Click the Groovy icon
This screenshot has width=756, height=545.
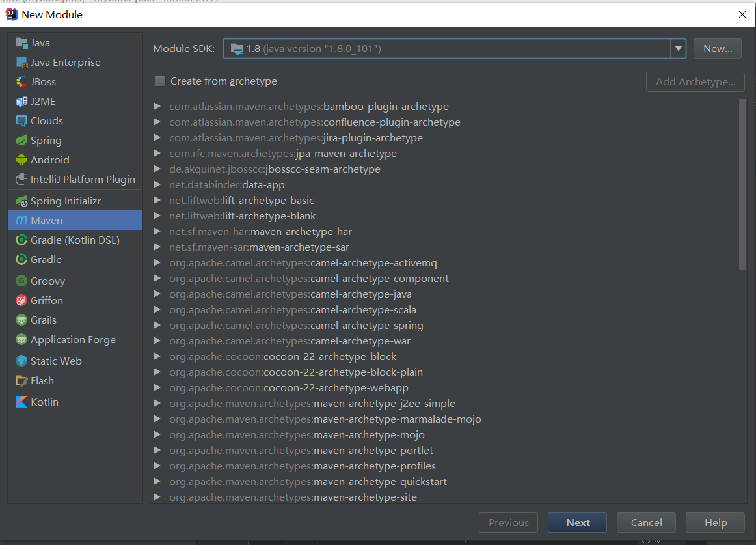21,281
